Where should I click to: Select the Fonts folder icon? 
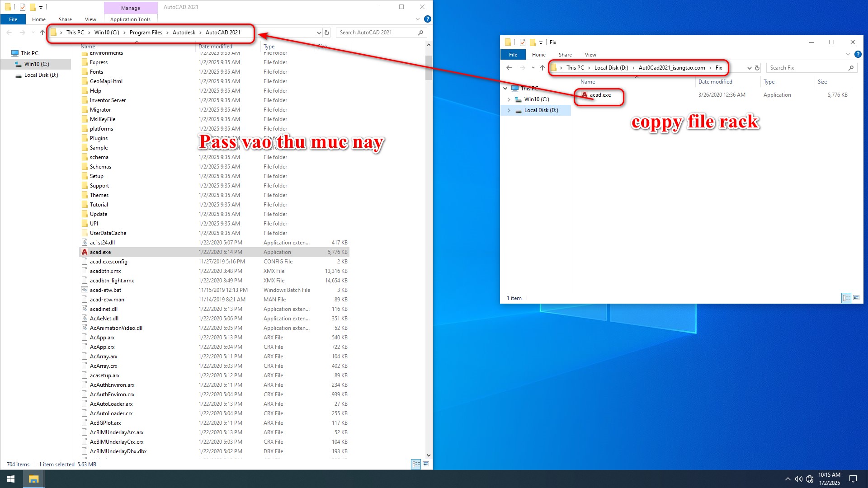coord(85,72)
